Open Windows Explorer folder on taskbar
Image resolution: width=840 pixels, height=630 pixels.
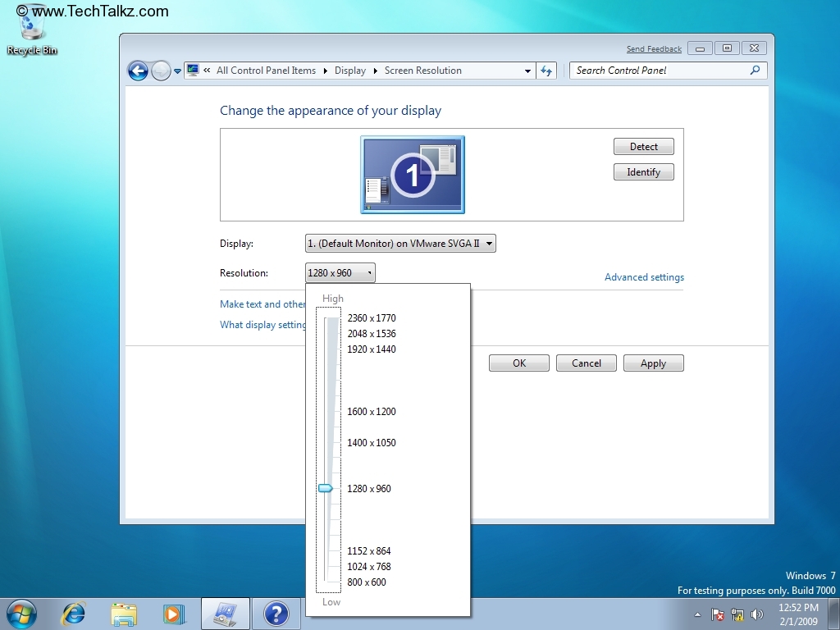(x=124, y=614)
